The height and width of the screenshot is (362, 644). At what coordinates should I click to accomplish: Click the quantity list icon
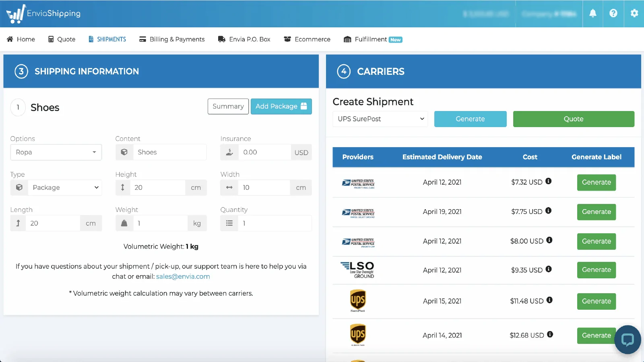point(229,223)
